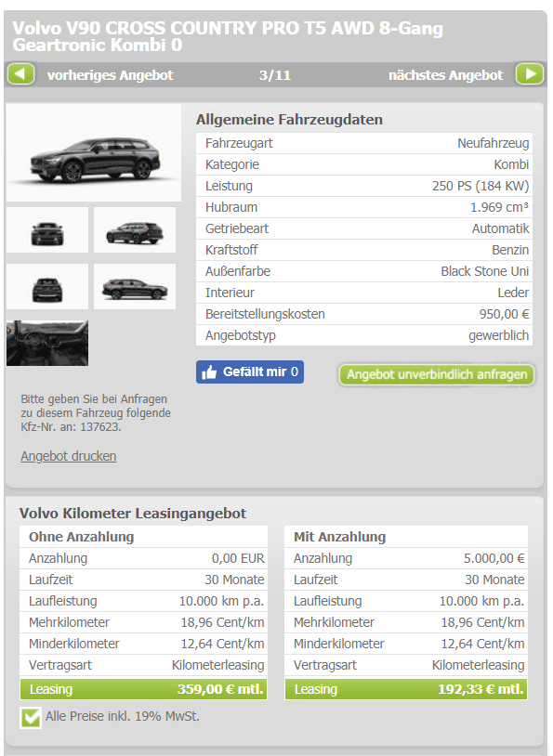Click '30 Monate' under Ohne Anzahlung
The width and height of the screenshot is (553, 756).
[x=234, y=580]
